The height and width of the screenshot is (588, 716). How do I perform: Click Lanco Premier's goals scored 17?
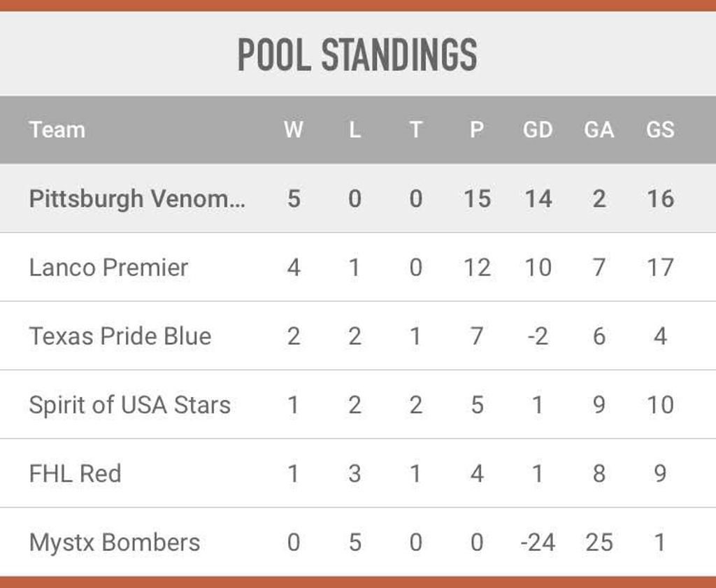point(660,268)
